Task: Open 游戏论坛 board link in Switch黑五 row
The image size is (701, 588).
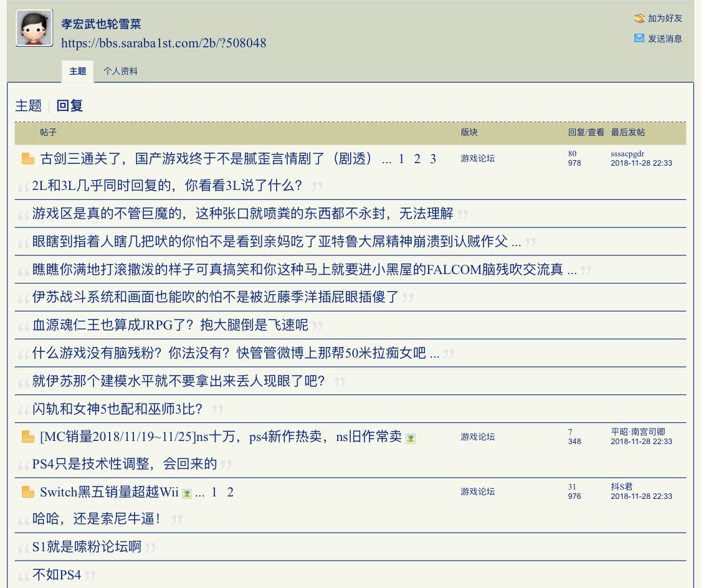Action: 477,491
